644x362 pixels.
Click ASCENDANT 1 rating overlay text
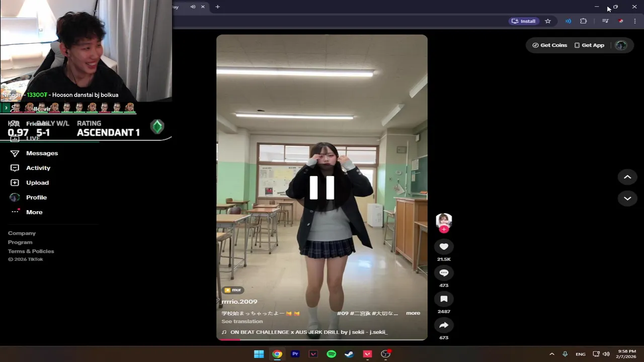click(108, 133)
